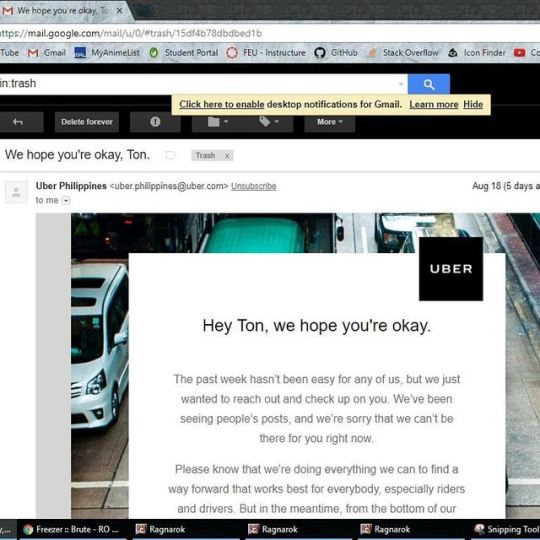Click the Trash label chip
540x540 pixels.
pos(206,156)
